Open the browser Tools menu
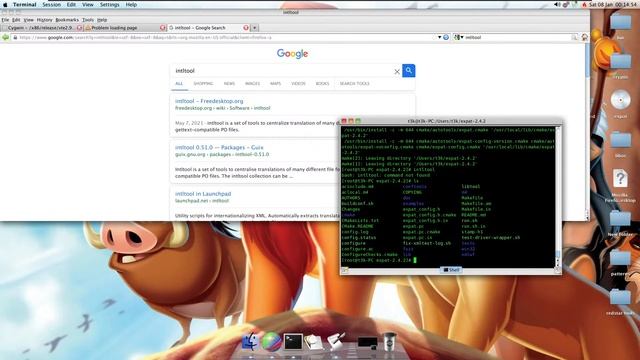This screenshot has width=640, height=360. click(88, 20)
